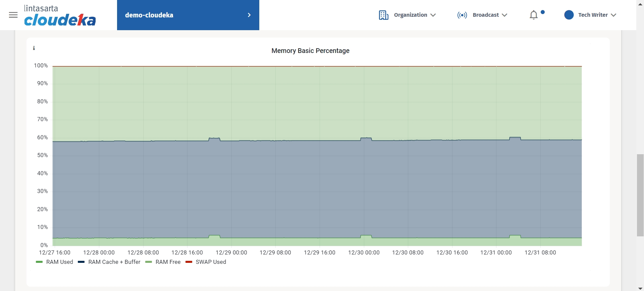
Task: Click arrow in demo-cloudeka project selector
Action: point(249,15)
